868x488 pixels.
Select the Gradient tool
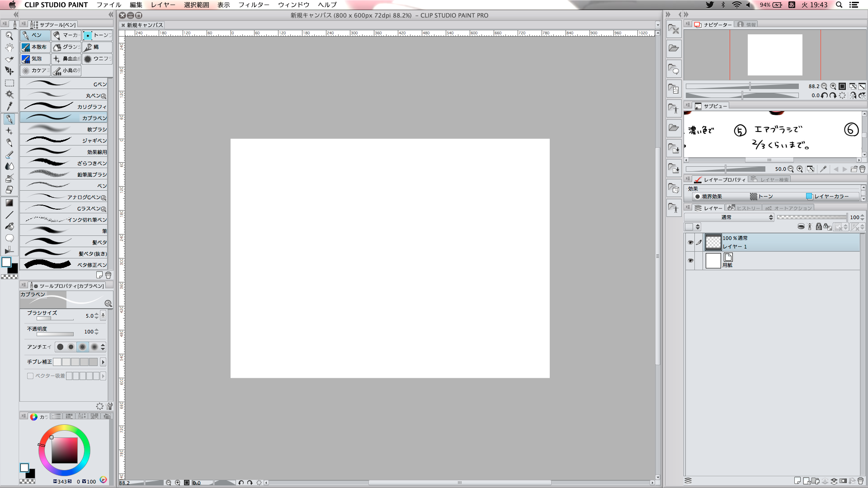click(9, 203)
